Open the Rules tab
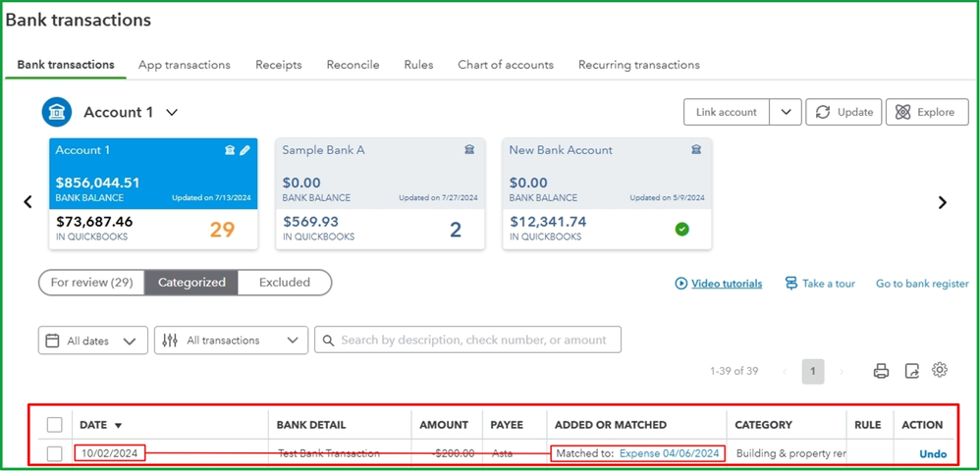 [418, 65]
